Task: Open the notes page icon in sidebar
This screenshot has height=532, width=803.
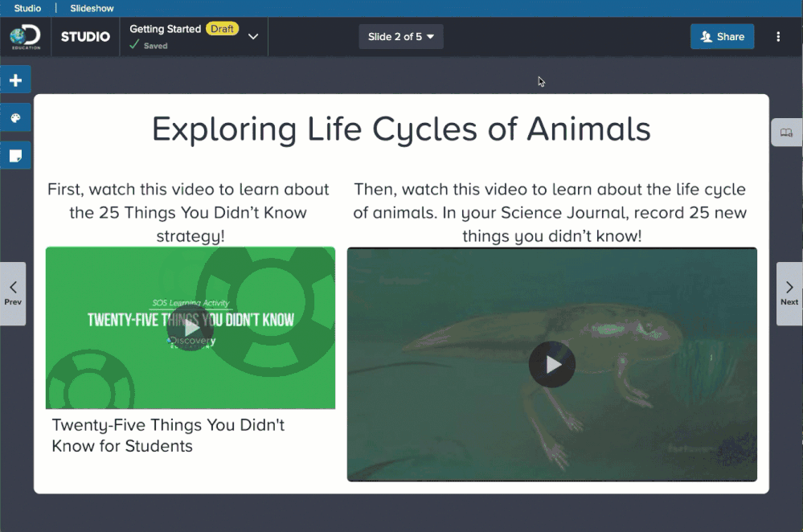Action: pyautogui.click(x=16, y=154)
